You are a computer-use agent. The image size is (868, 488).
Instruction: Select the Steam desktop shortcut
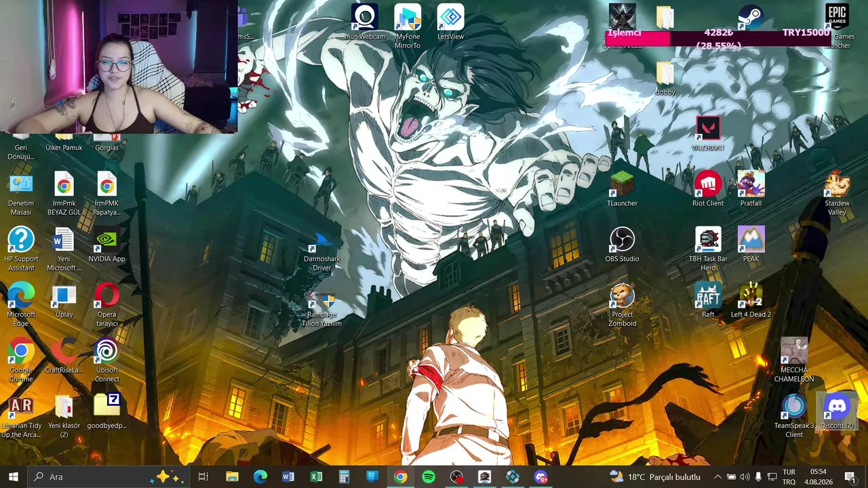coord(751,16)
